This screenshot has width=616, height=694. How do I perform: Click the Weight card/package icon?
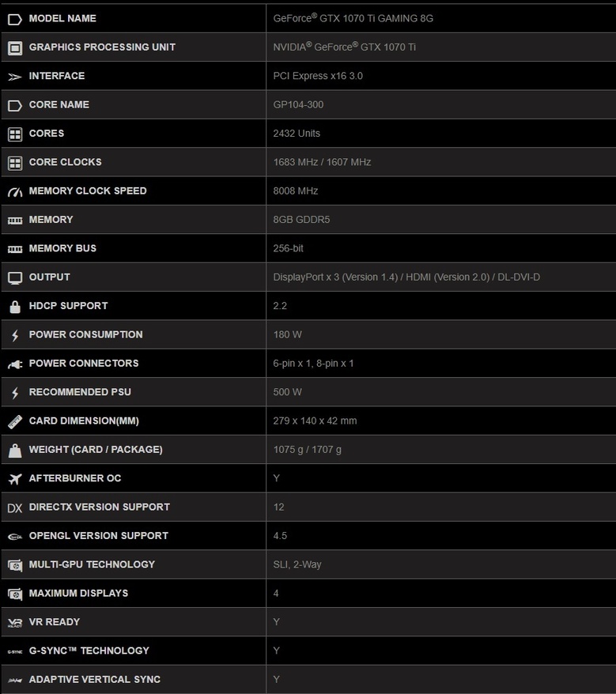coord(14,451)
